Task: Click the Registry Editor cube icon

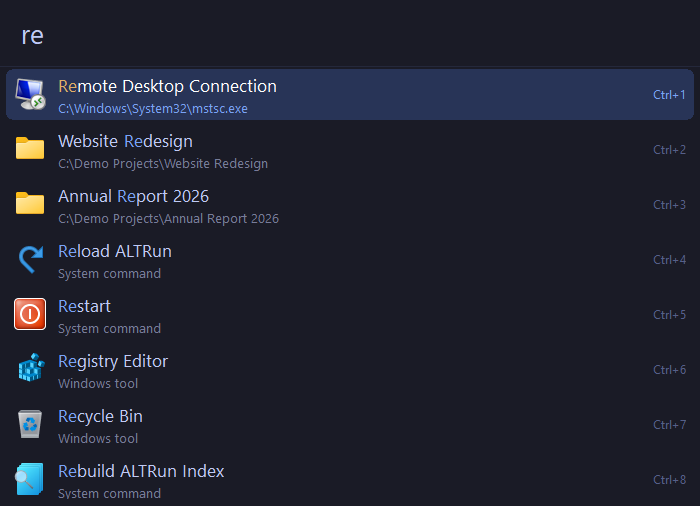Action: tap(31, 368)
